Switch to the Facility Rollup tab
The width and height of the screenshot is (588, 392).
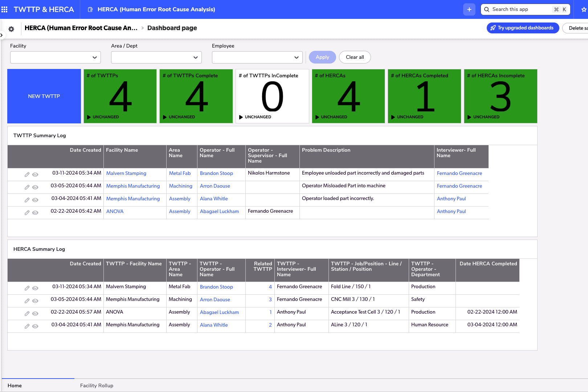[97, 385]
